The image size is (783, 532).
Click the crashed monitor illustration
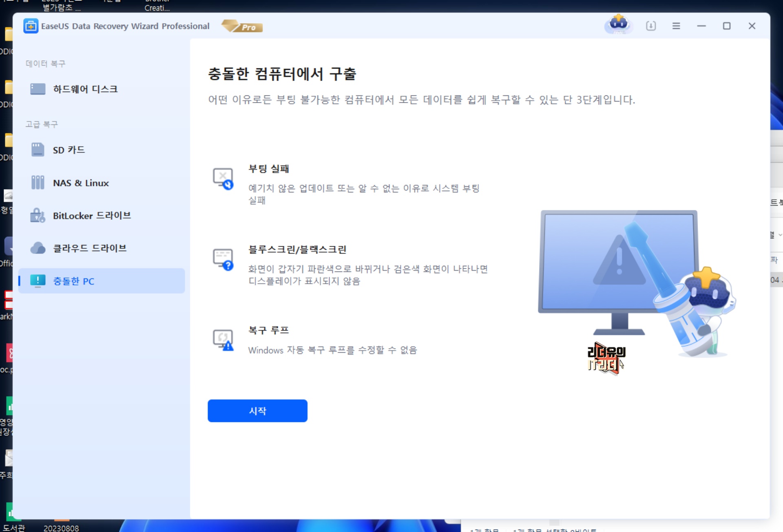(x=618, y=269)
